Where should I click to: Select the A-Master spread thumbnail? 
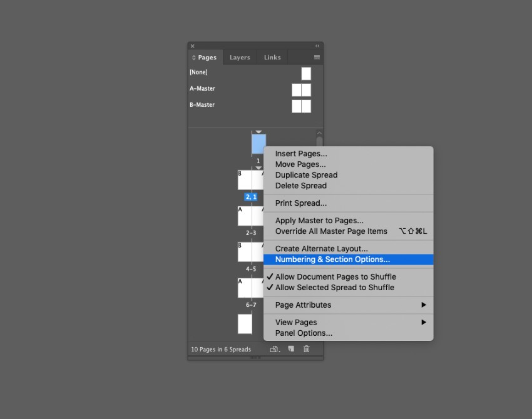[301, 90]
